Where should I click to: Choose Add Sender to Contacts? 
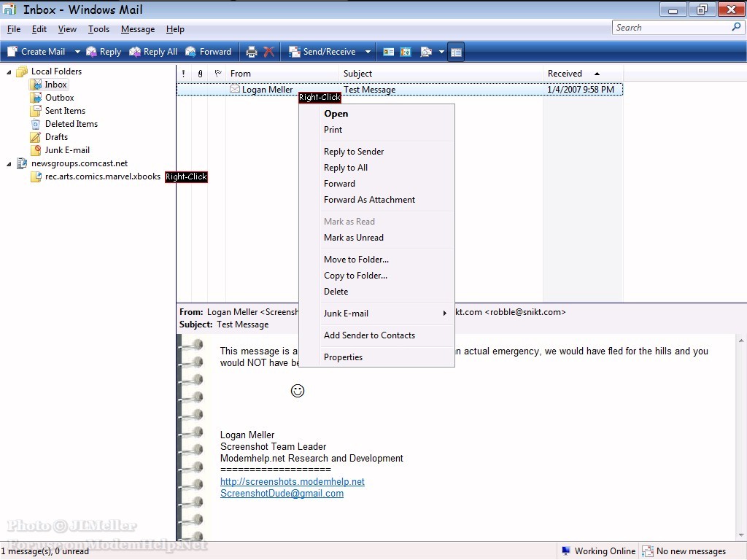[x=376, y=335]
